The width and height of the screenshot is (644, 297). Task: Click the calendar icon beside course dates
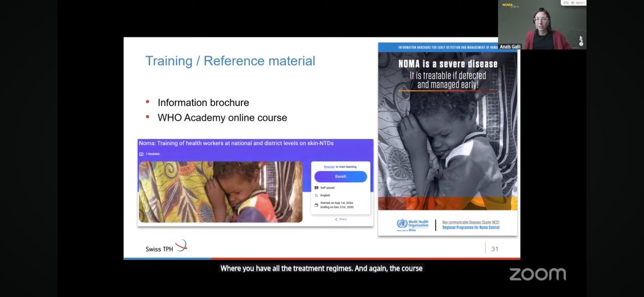tap(316, 205)
